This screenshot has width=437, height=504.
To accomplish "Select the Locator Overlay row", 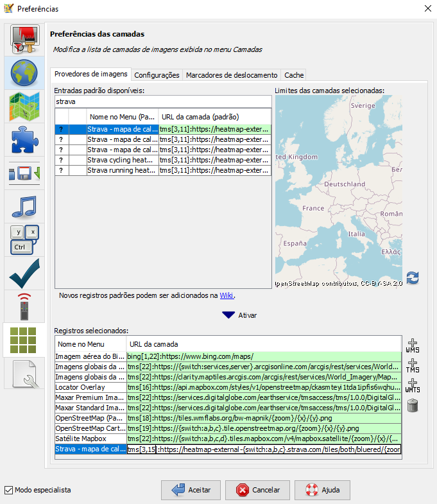I will [x=228, y=387].
